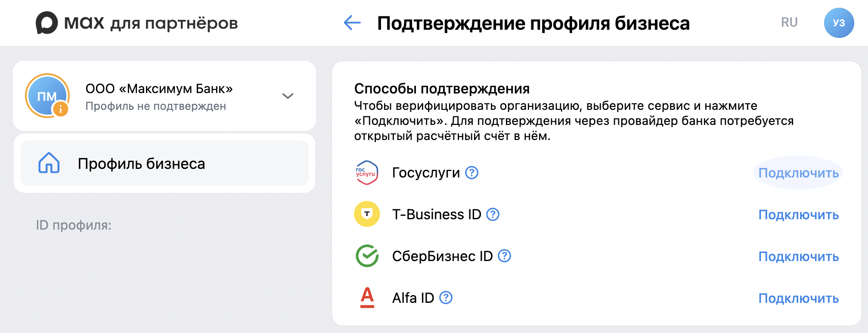The width and height of the screenshot is (868, 333).
Task: Click Подключить next to Alfa ID
Action: click(x=798, y=297)
